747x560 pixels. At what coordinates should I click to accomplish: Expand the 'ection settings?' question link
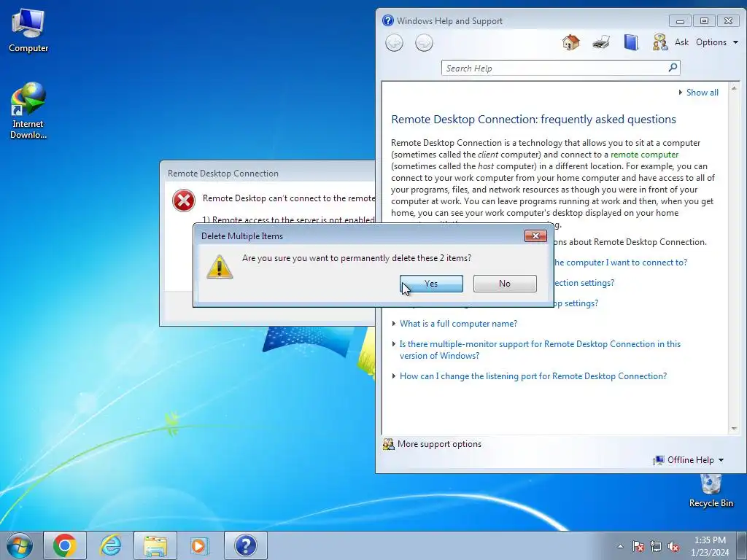[x=584, y=283]
